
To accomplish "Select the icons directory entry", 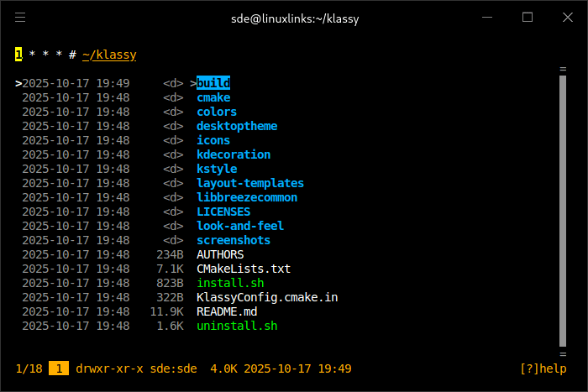I will pyautogui.click(x=213, y=140).
